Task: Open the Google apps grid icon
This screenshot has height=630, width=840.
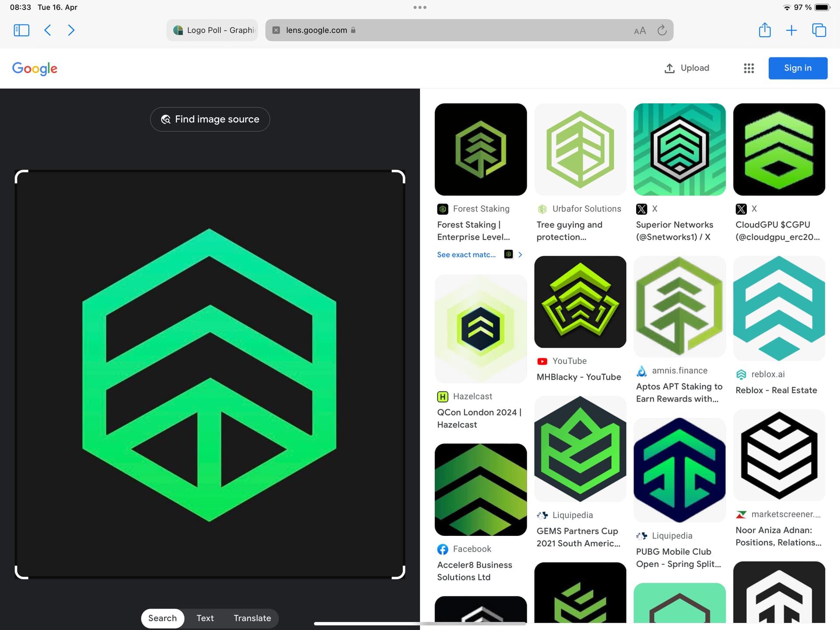Action: [749, 68]
